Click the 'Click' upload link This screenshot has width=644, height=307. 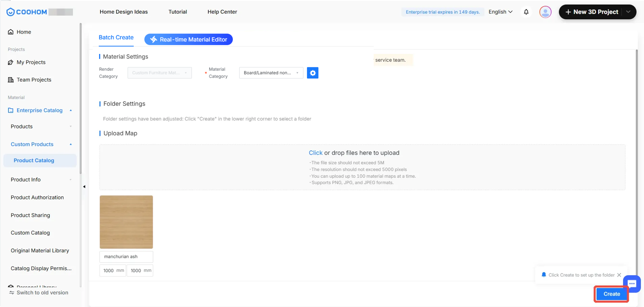[315, 153]
